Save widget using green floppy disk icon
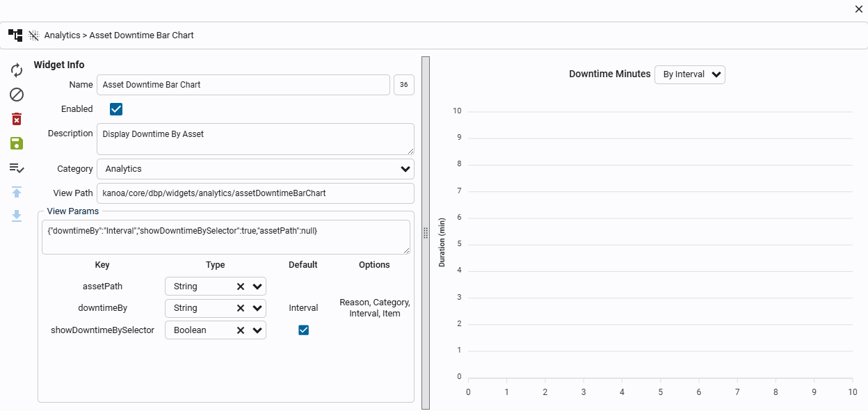This screenshot has height=411, width=868. [x=17, y=143]
